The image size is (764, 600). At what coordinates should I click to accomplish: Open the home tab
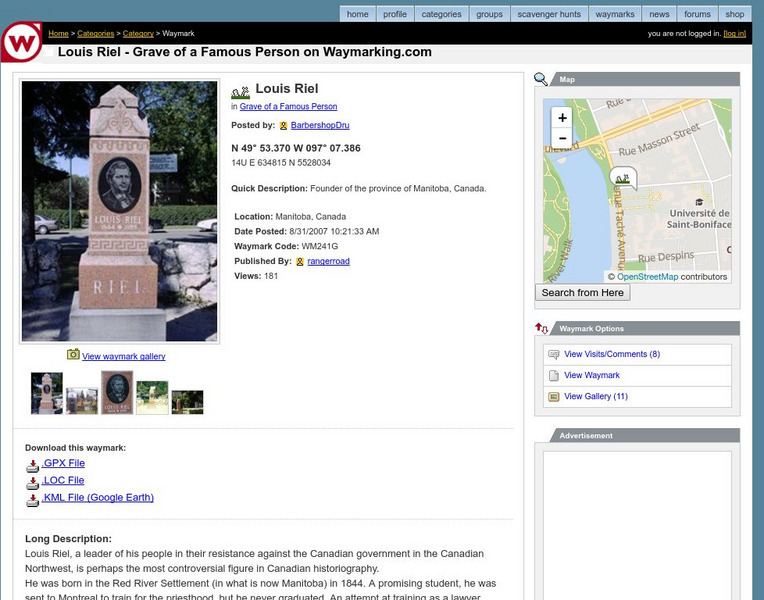(x=358, y=14)
